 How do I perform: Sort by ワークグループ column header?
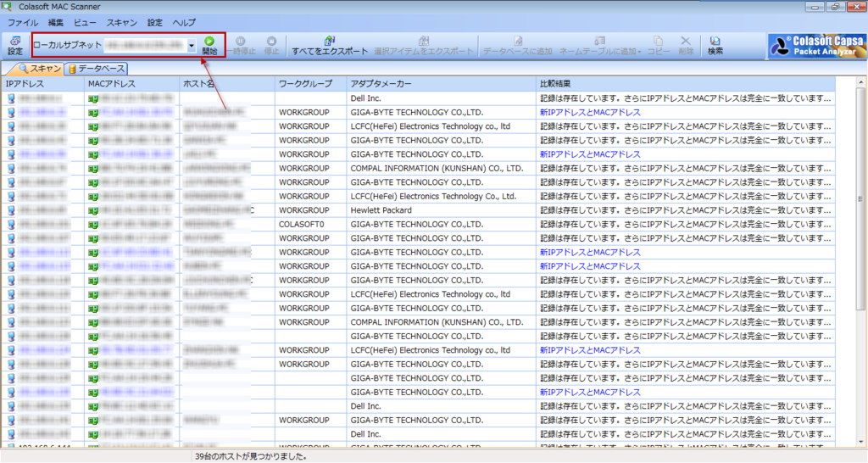[310, 84]
